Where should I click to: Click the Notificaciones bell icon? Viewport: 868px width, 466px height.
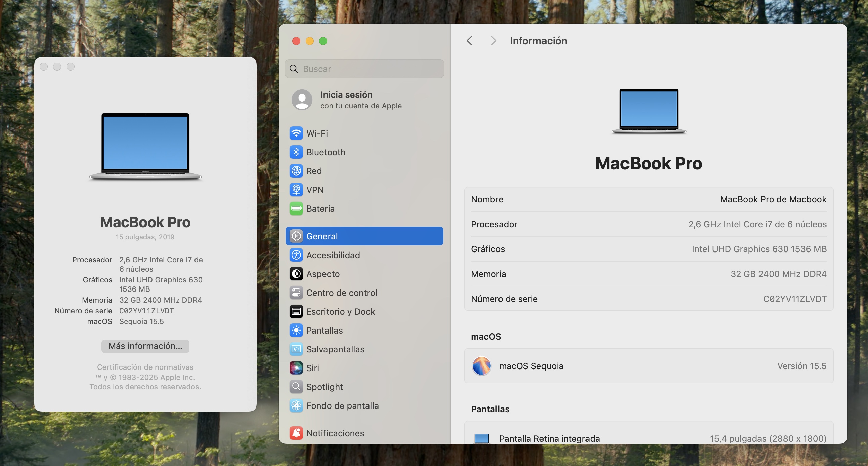296,433
